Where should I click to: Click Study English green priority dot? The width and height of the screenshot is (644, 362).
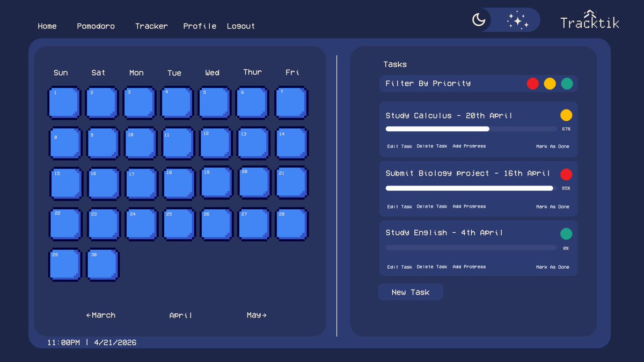pyautogui.click(x=566, y=234)
